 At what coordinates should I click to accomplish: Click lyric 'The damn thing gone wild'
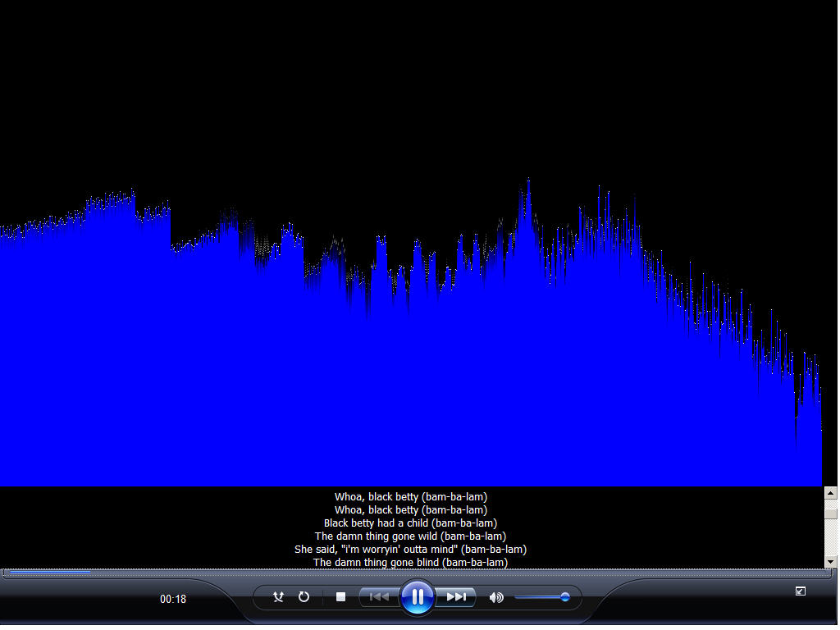click(410, 536)
